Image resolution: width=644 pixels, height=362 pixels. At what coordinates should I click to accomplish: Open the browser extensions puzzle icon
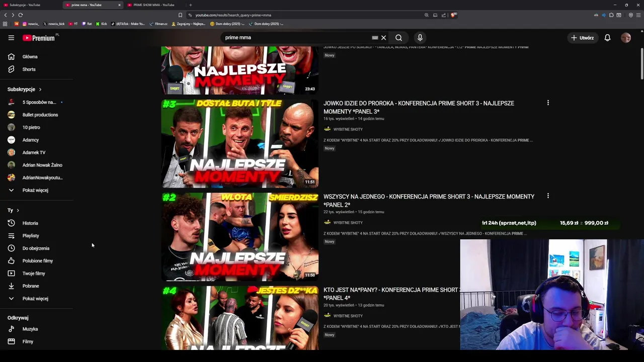611,15
